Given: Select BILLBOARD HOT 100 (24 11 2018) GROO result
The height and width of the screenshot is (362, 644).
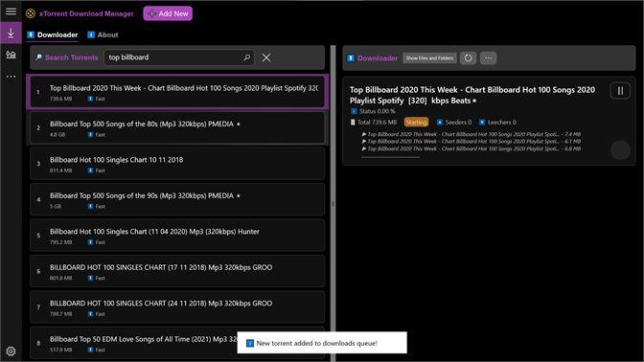Looking at the screenshot, I should click(177, 307).
